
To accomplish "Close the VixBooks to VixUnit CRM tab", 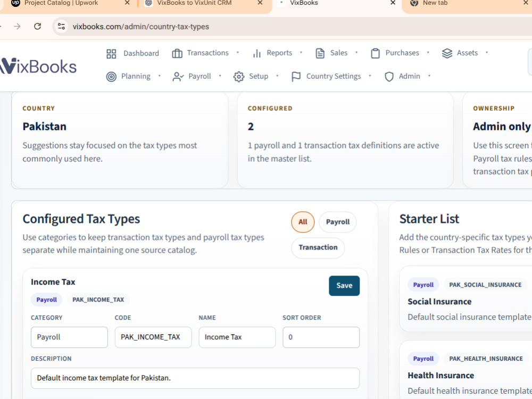I will pos(260,3).
